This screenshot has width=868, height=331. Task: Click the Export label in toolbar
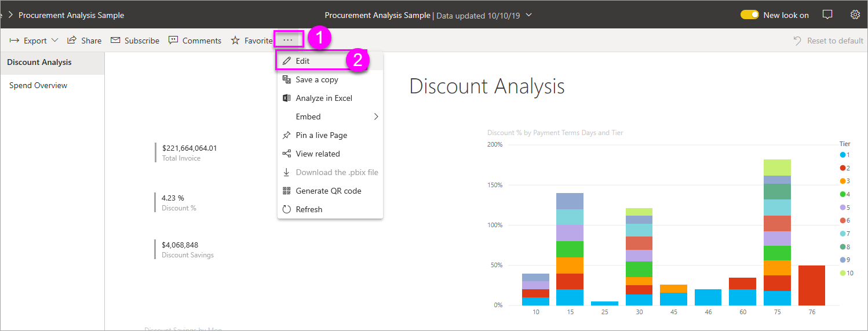[35, 41]
